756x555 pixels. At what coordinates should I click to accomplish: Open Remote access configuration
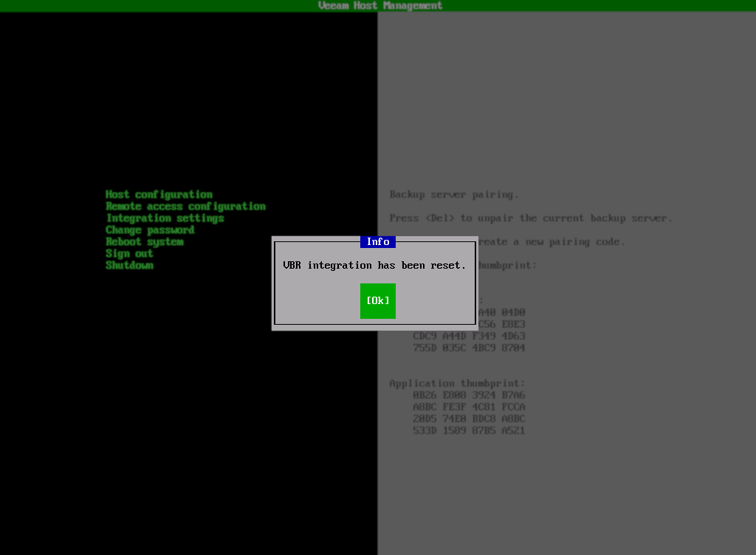coord(186,206)
